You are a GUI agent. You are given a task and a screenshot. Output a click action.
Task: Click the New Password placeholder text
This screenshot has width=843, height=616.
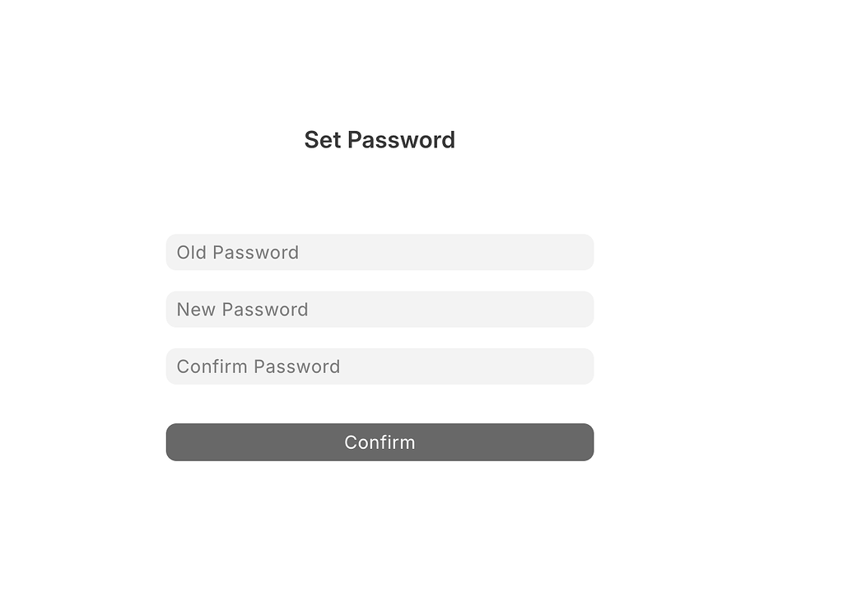(242, 309)
